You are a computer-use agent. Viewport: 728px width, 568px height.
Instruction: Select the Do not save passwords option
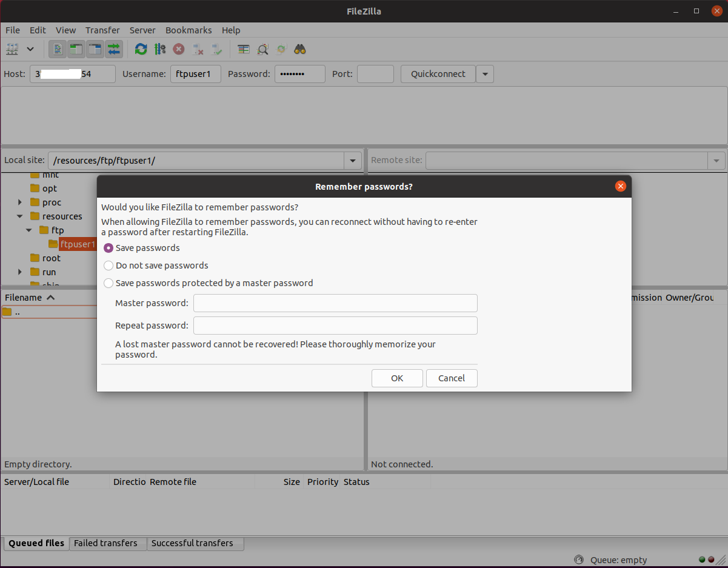(109, 266)
